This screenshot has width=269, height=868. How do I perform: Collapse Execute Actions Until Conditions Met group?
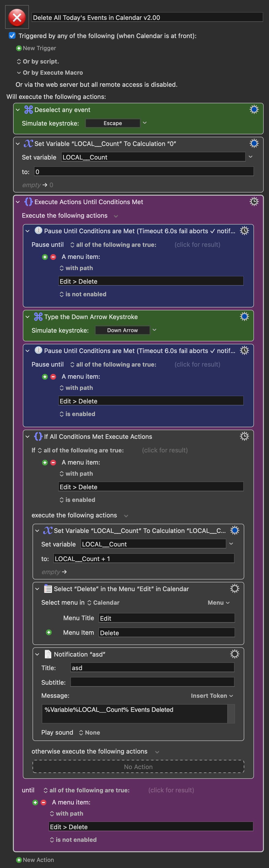17,202
